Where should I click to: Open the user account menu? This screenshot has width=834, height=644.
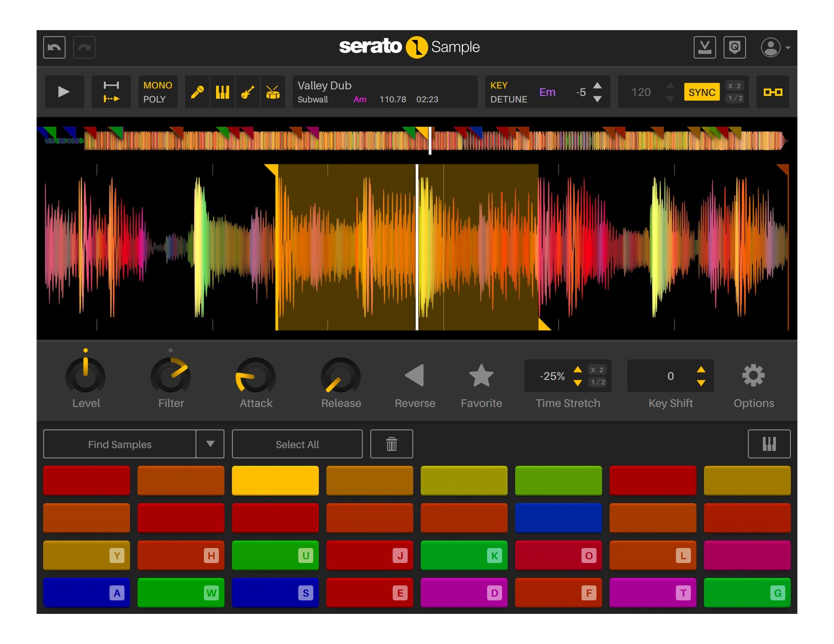pyautogui.click(x=775, y=48)
